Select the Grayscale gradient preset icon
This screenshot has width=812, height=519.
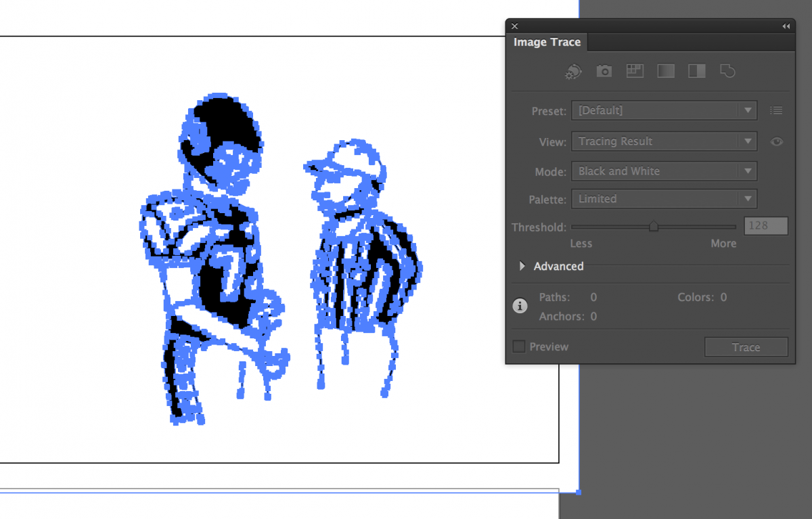pyautogui.click(x=666, y=70)
